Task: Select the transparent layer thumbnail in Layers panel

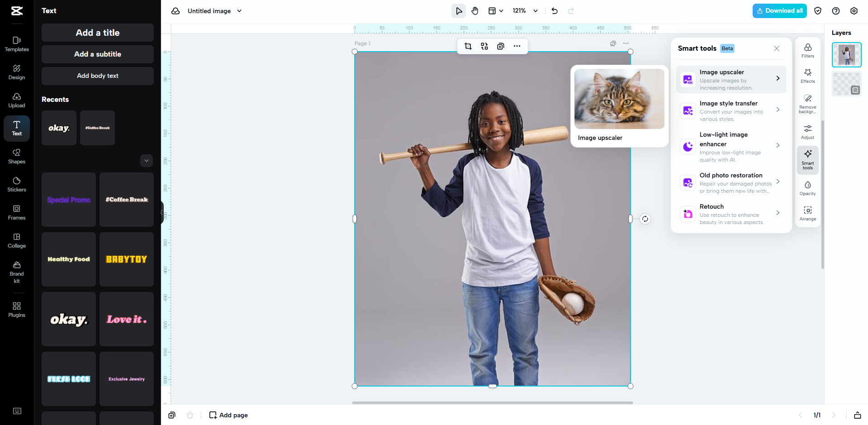Action: tap(846, 84)
